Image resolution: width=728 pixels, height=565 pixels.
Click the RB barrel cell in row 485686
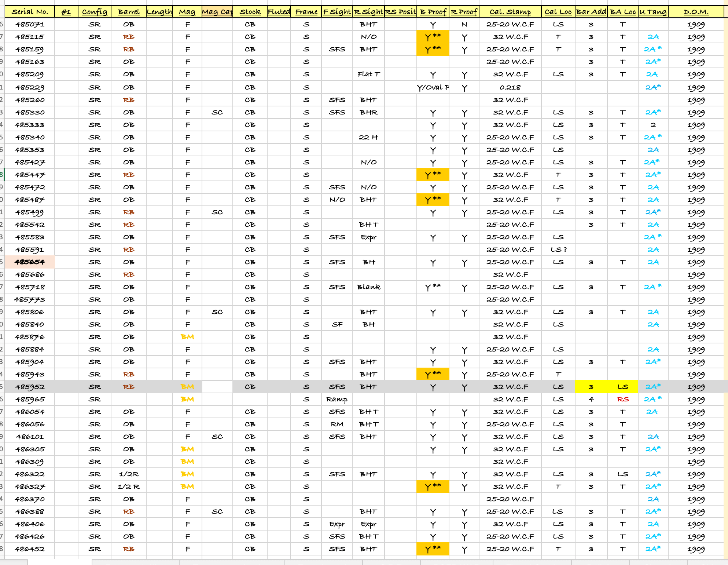pyautogui.click(x=129, y=274)
